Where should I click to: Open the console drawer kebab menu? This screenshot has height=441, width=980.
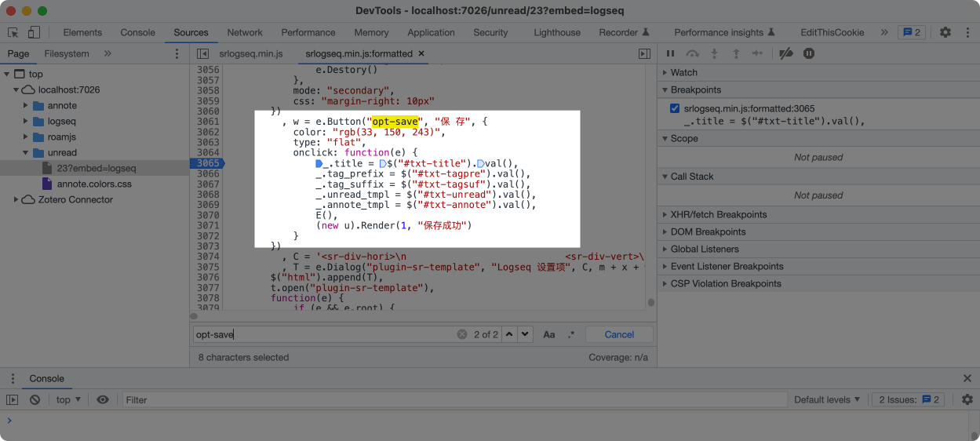point(12,378)
